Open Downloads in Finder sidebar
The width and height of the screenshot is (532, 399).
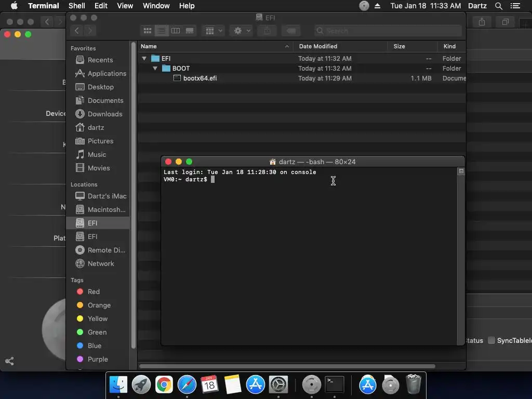tap(98, 114)
